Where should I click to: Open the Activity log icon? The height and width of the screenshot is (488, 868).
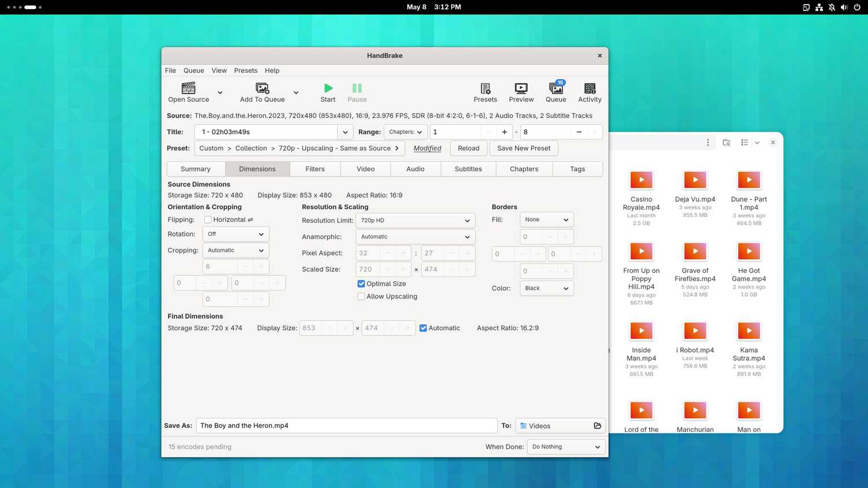(x=590, y=88)
